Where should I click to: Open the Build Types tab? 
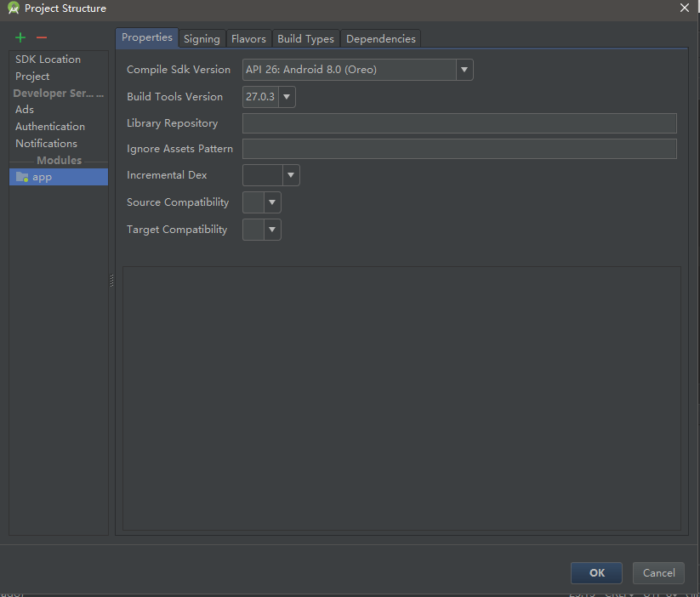pos(306,39)
